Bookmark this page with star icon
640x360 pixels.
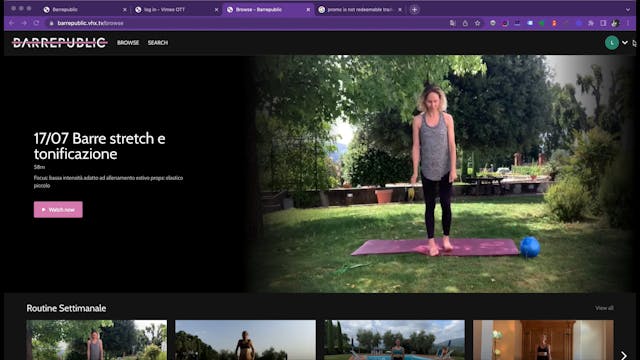pos(477,23)
